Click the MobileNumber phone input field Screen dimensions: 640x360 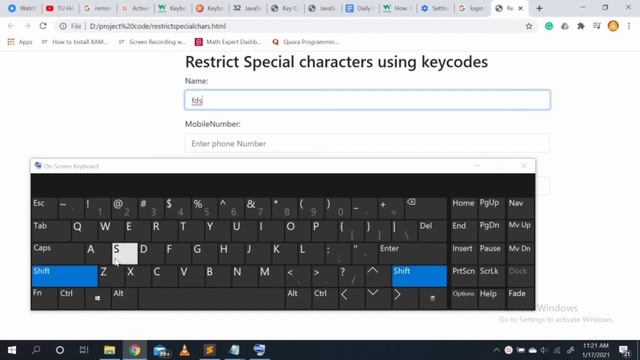pos(367,143)
